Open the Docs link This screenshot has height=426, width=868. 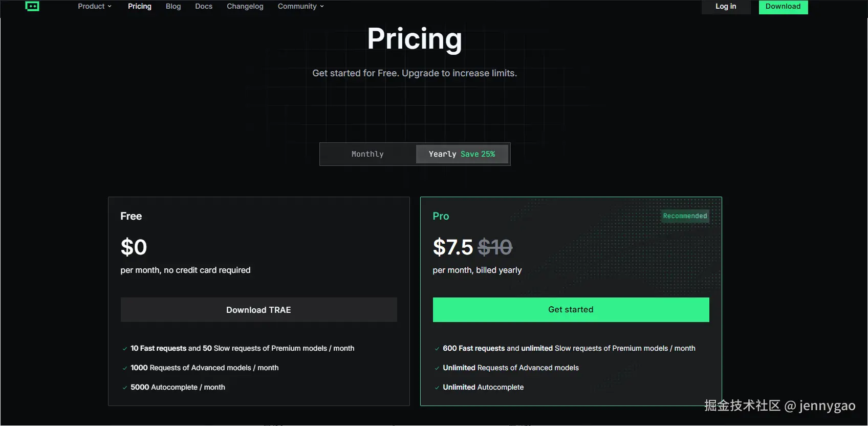click(203, 6)
